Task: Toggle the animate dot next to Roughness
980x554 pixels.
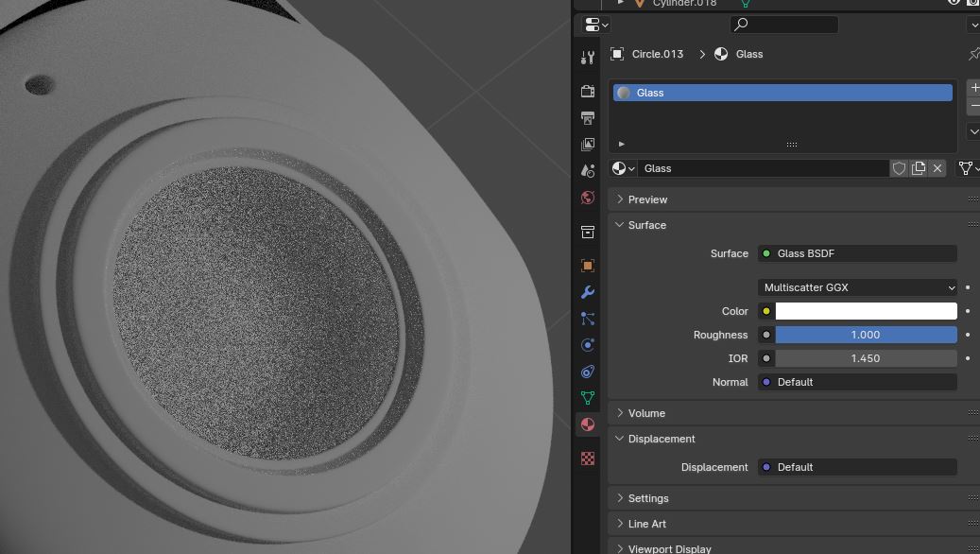Action: click(967, 335)
